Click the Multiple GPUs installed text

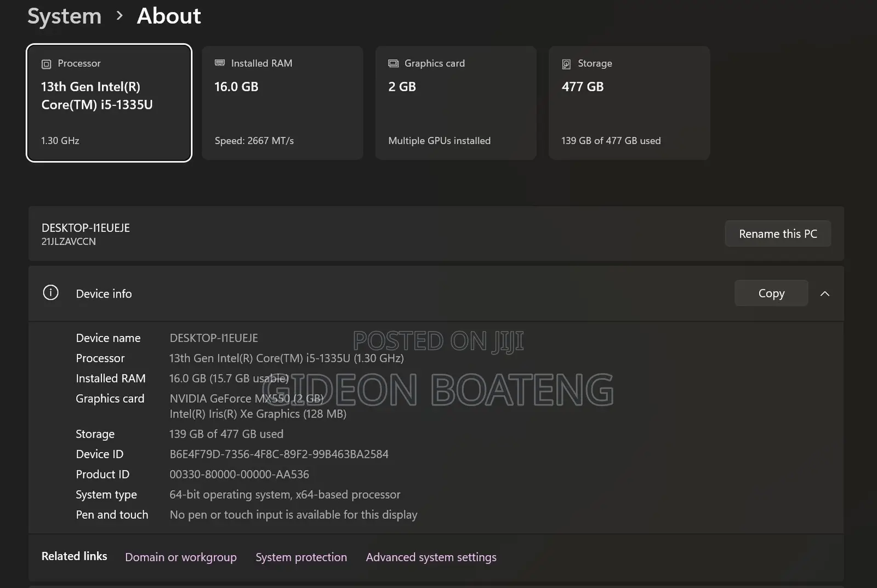[x=440, y=141]
